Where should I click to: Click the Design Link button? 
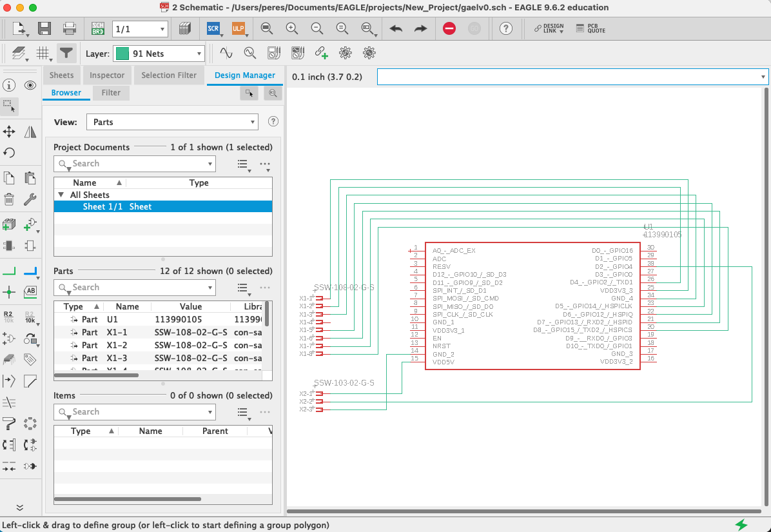coord(549,28)
